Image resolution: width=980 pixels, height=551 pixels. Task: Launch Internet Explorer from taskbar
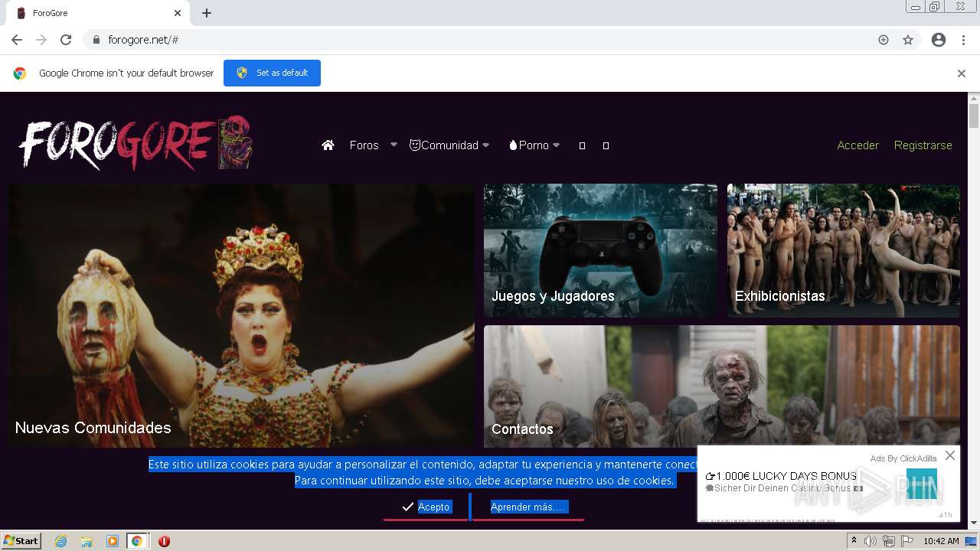coord(60,541)
